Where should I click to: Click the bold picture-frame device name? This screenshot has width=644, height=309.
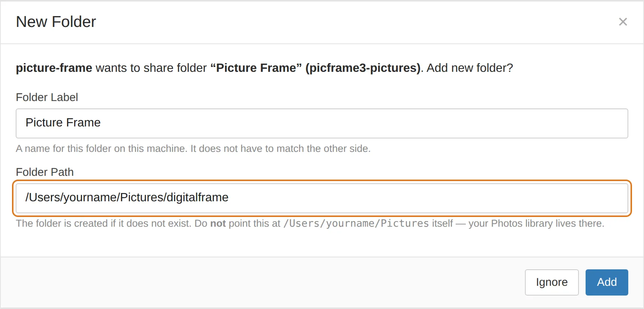pyautogui.click(x=54, y=68)
